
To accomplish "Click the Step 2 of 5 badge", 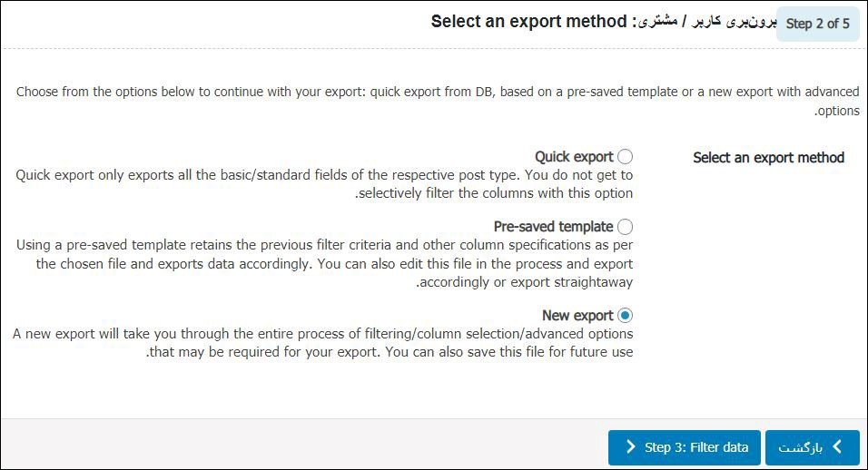I will [x=818, y=24].
